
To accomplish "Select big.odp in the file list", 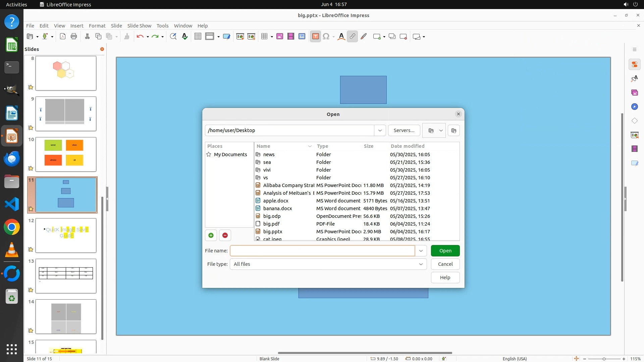I will pos(272,216).
